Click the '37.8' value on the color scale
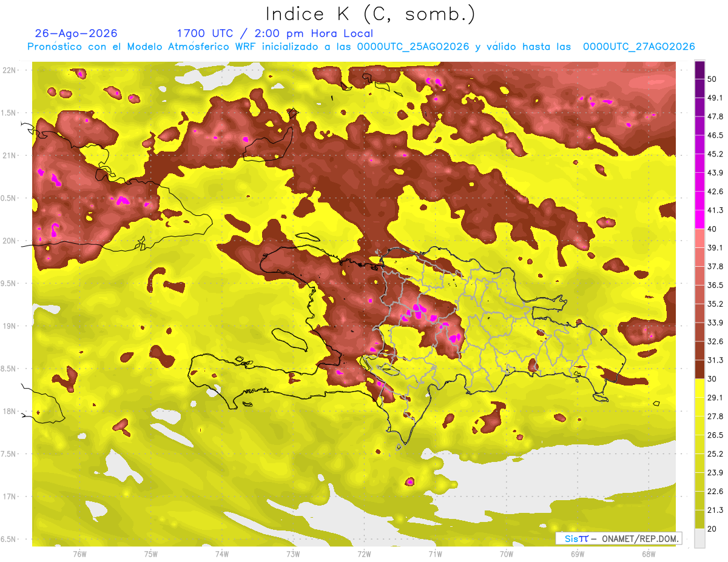Image resolution: width=728 pixels, height=562 pixels. 715,267
